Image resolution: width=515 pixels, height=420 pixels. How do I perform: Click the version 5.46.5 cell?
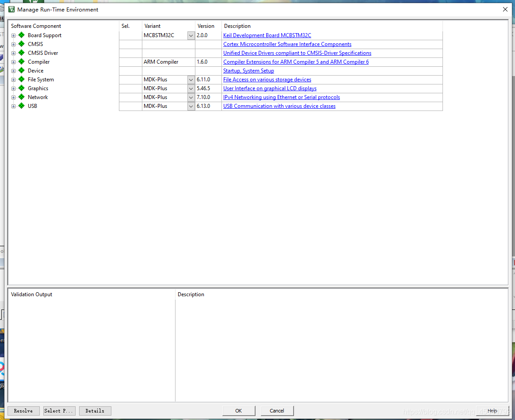pos(208,88)
